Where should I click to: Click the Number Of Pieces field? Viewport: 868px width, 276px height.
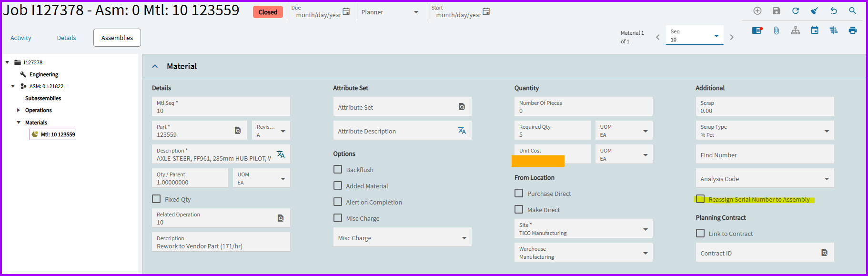[584, 106]
